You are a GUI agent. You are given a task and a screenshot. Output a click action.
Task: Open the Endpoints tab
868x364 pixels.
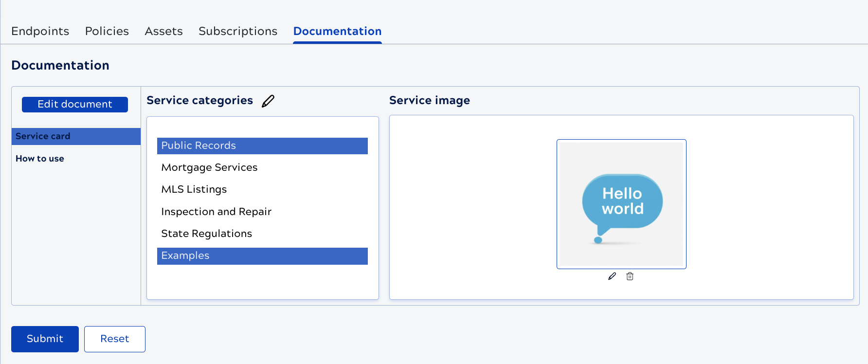[40, 31]
